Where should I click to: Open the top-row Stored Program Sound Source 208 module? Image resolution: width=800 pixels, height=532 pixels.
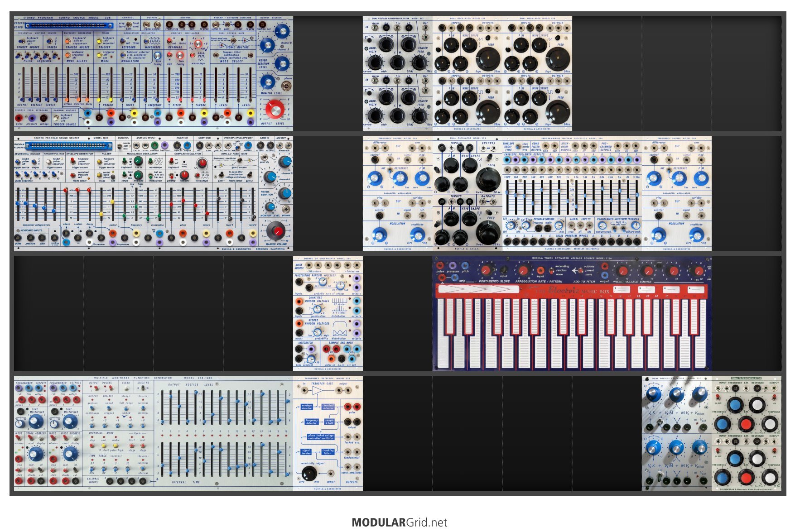pyautogui.click(x=154, y=74)
